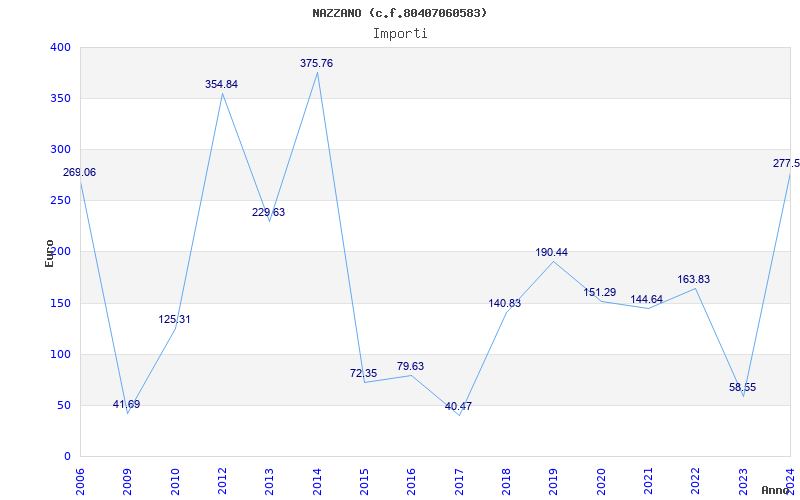800x500 pixels.
Task: Select data label 72.35
Action: pos(363,373)
